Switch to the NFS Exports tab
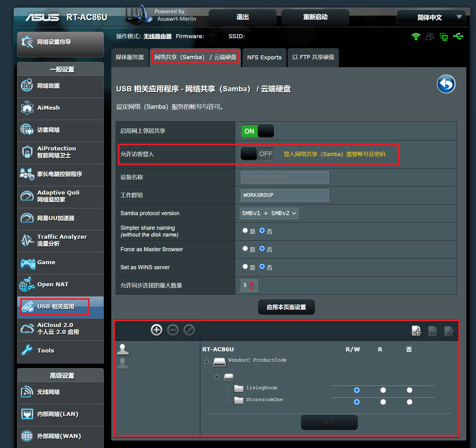This screenshot has width=476, height=448. click(x=264, y=58)
